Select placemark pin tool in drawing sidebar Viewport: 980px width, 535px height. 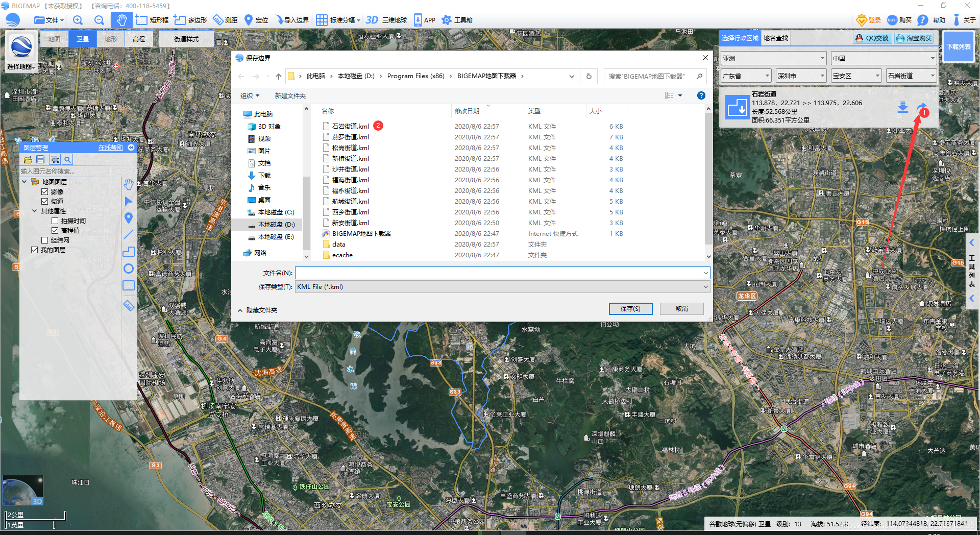point(129,218)
